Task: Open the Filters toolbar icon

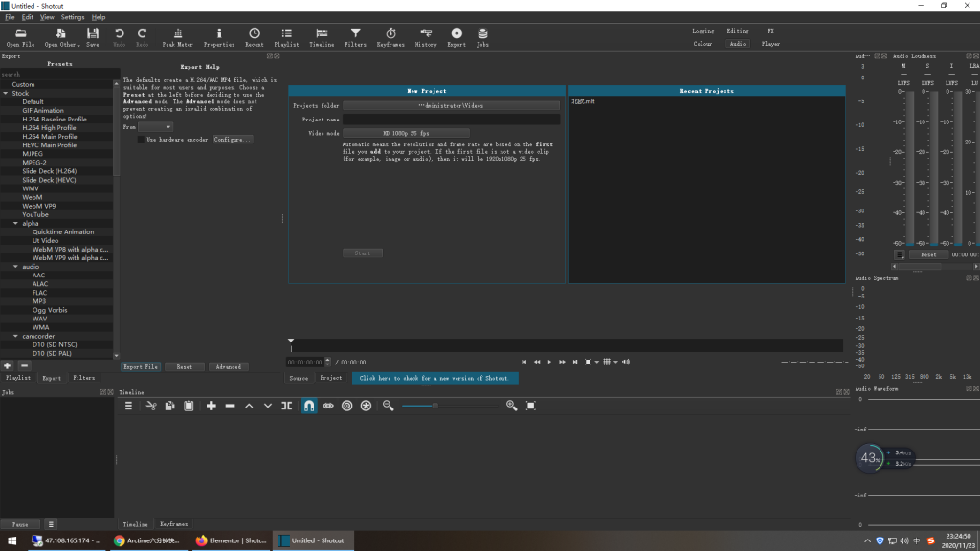Action: pyautogui.click(x=355, y=37)
